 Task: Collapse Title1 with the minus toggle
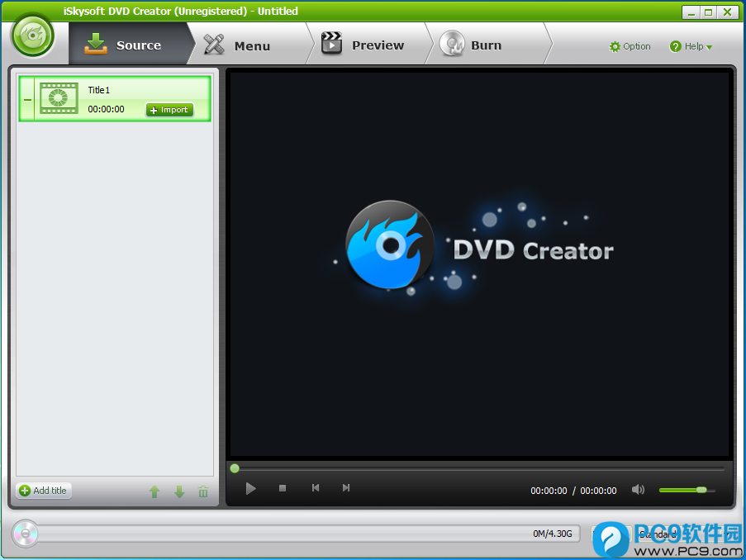click(x=27, y=99)
